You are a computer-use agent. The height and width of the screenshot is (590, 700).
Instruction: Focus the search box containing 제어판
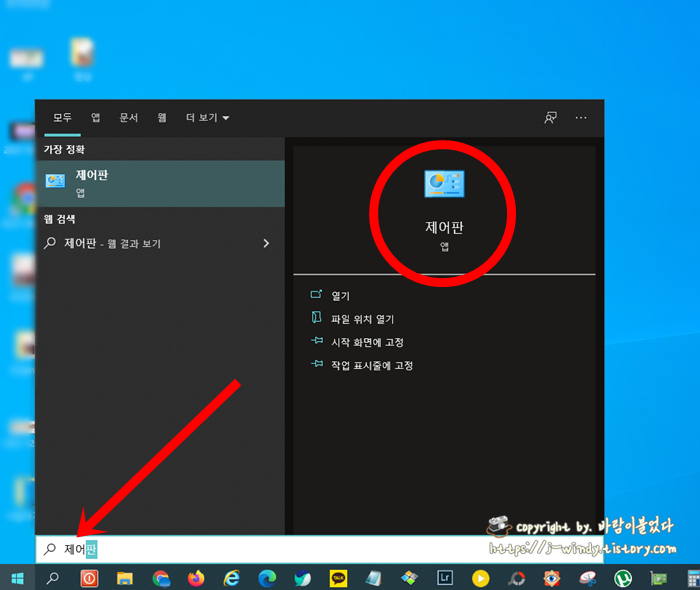click(319, 549)
